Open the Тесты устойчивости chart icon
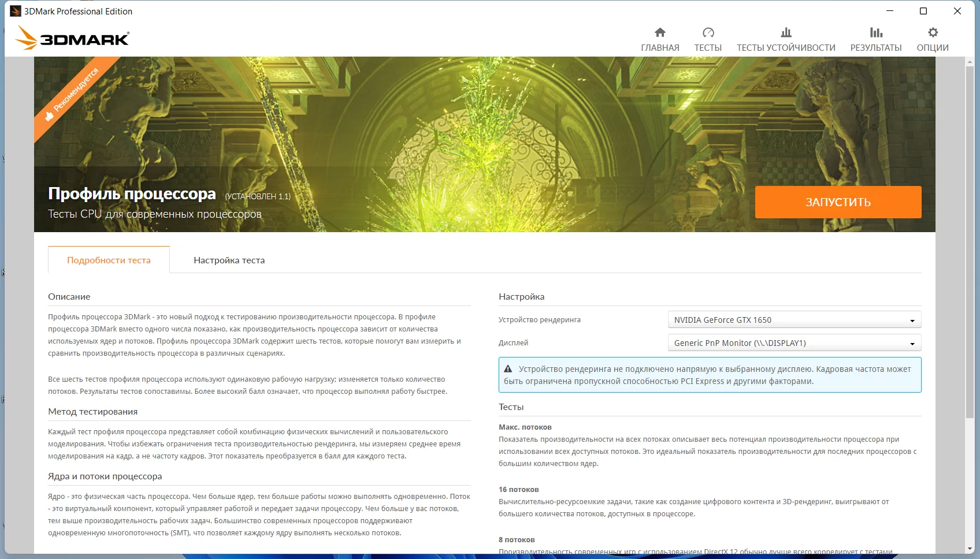Screen dimensions: 980x559 786,32
